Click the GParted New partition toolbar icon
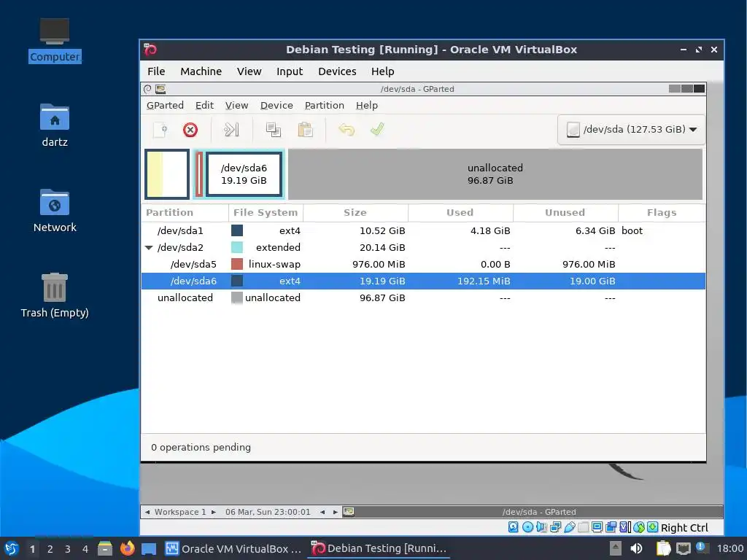747x560 pixels. pyautogui.click(x=160, y=130)
